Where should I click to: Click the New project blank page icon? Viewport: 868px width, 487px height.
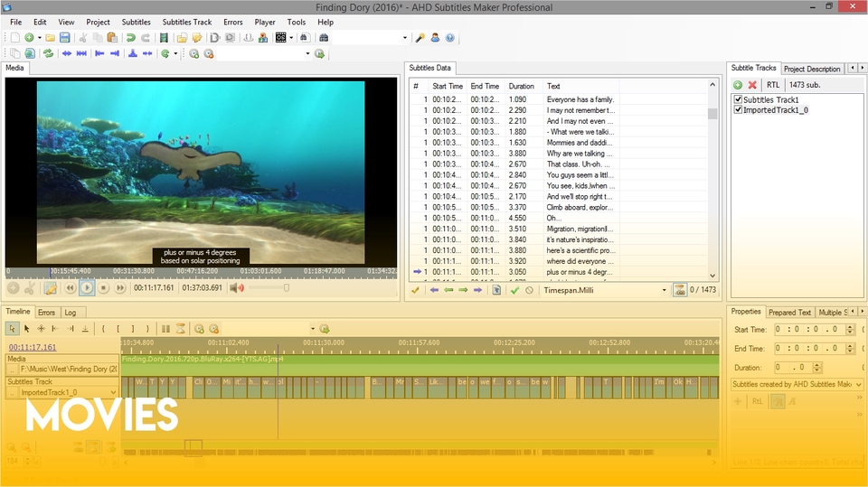[15, 38]
